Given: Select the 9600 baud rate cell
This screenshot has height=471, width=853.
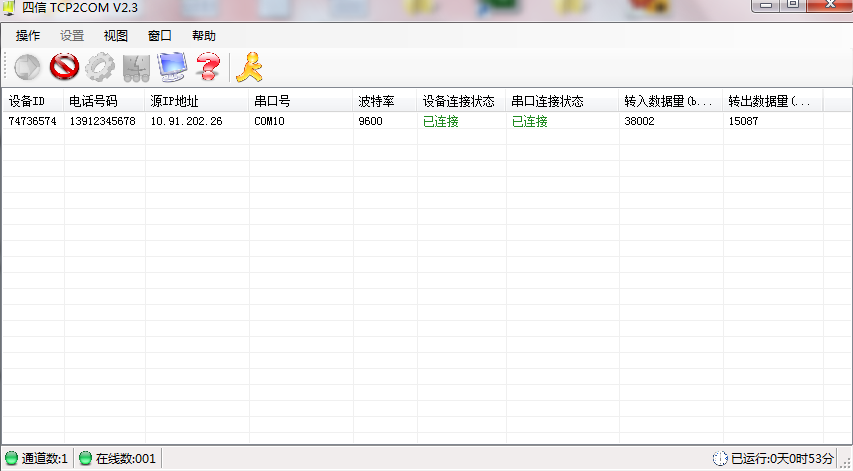Looking at the screenshot, I should pos(370,121).
